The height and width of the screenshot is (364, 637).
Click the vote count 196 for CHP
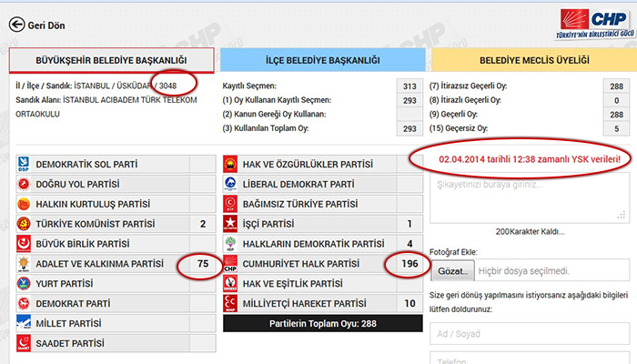402,265
